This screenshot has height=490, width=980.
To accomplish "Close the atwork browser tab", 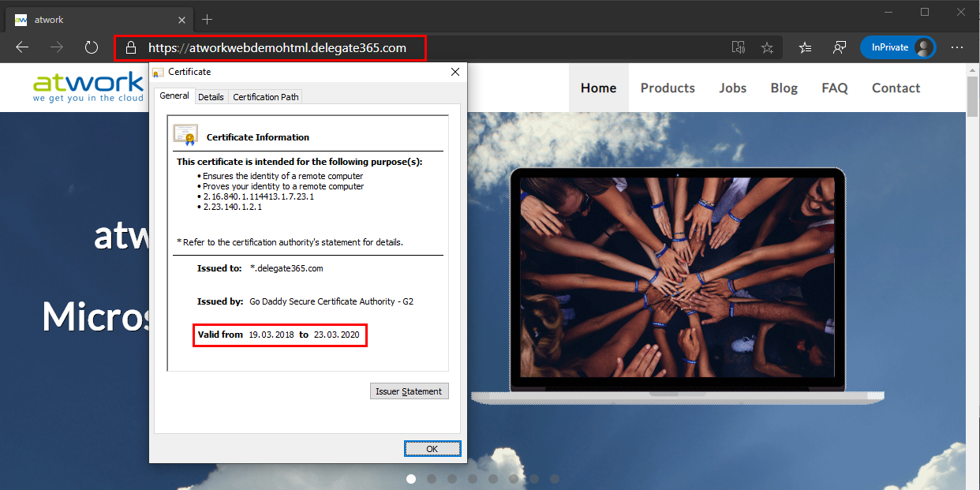I will [x=181, y=20].
